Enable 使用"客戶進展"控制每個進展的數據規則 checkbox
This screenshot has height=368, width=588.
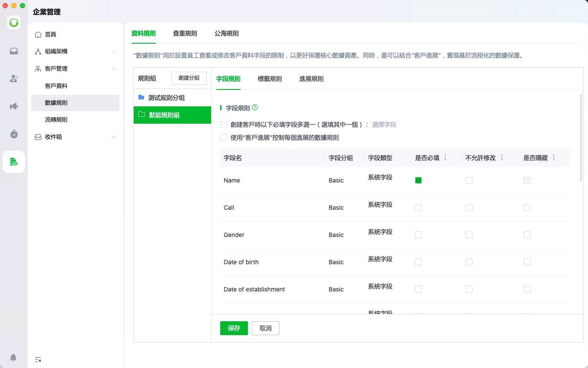(x=224, y=138)
